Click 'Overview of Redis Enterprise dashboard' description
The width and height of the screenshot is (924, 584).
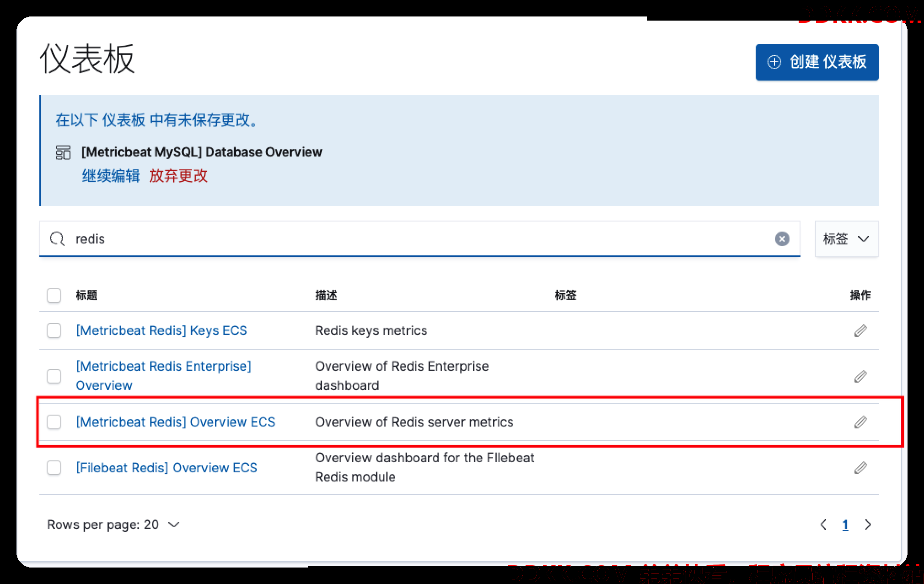click(x=402, y=376)
